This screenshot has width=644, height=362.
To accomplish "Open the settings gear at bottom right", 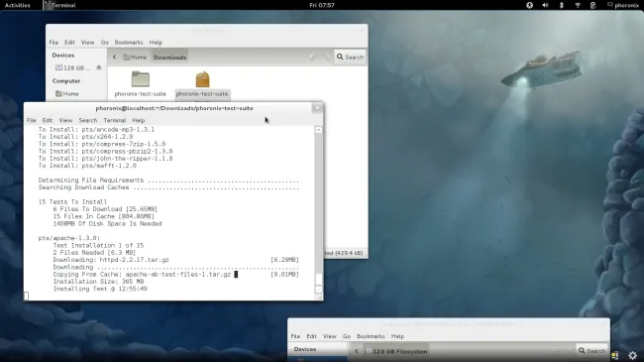I will (x=632, y=355).
